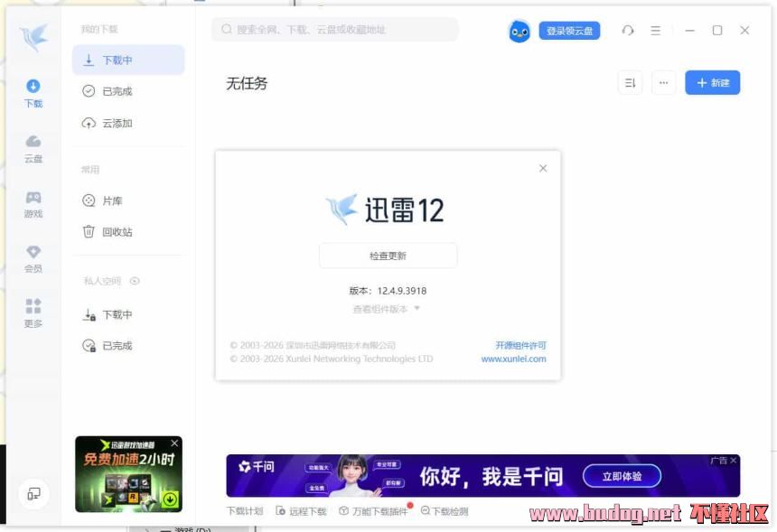Select 已完成 under 我的下载

(117, 91)
